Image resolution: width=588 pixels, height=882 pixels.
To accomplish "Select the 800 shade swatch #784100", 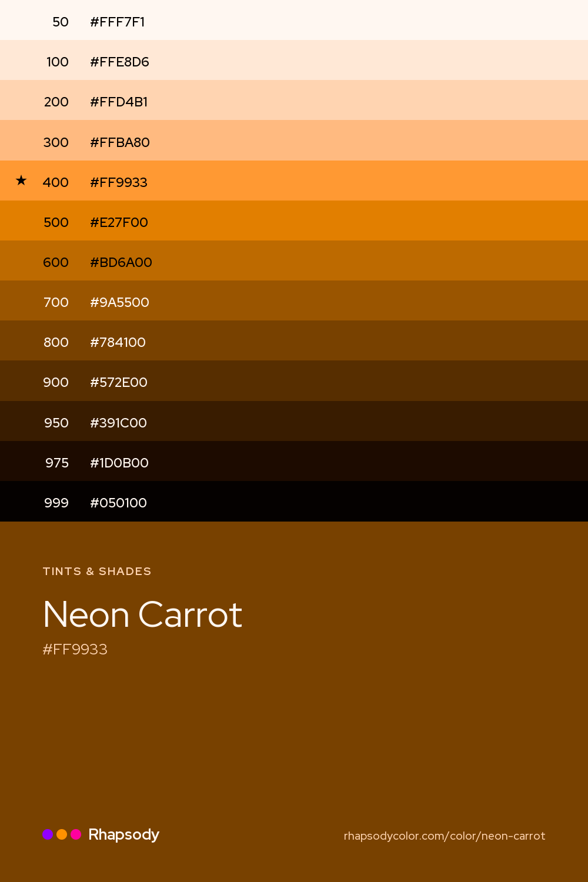I will click(x=294, y=340).
